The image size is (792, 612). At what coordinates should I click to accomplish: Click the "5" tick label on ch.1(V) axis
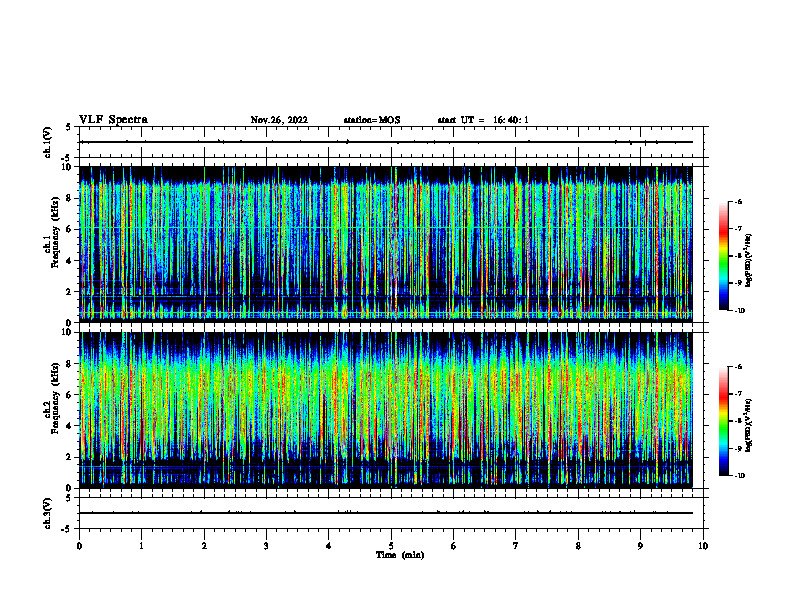pos(69,127)
